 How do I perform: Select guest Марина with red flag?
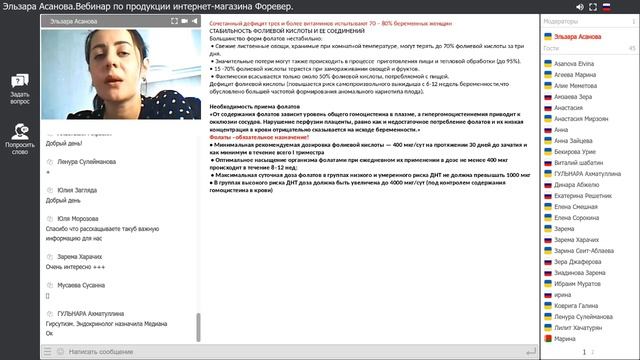(564, 339)
